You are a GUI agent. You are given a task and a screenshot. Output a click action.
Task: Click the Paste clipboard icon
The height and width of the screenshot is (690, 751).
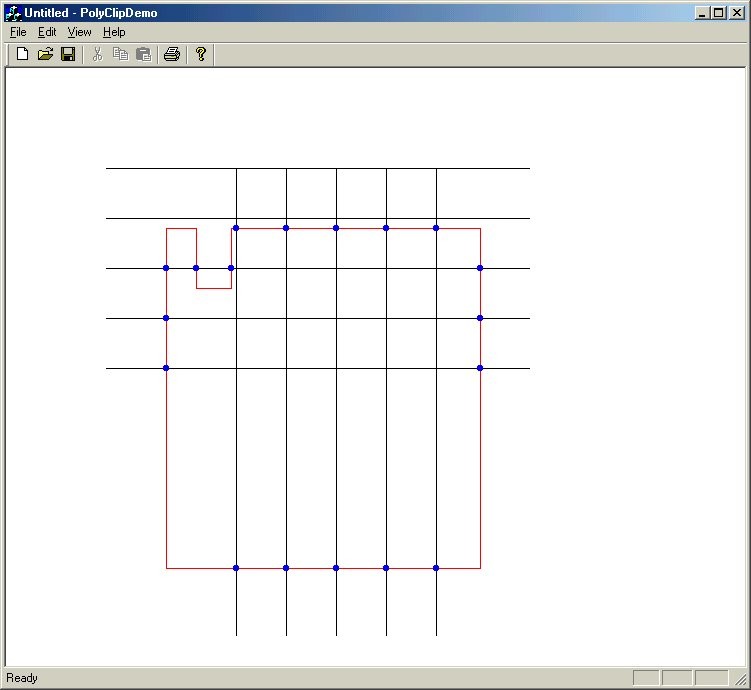click(143, 54)
